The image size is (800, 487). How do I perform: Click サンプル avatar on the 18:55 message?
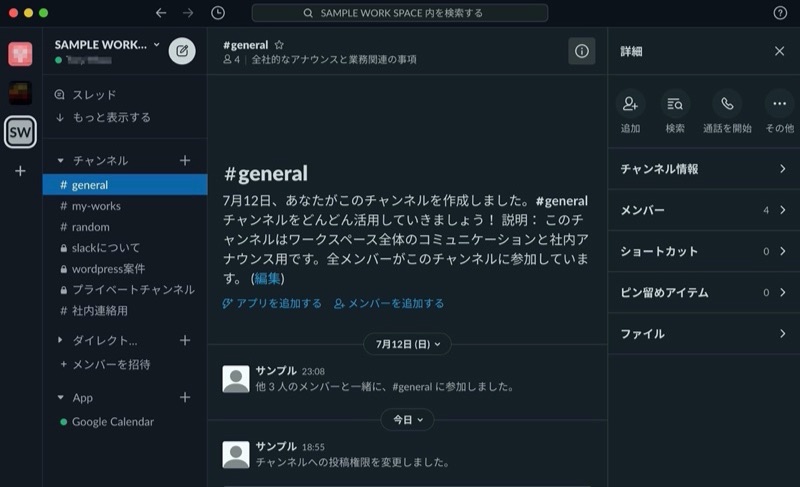click(x=236, y=454)
